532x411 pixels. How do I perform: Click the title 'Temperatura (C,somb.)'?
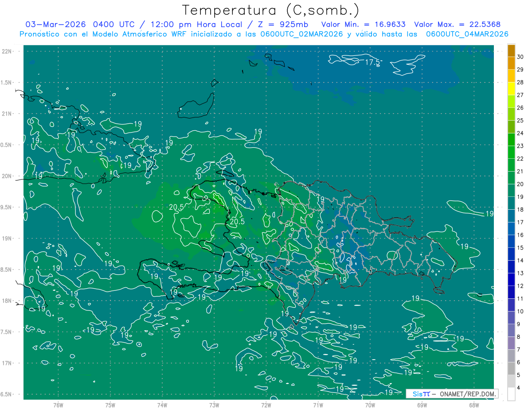[x=271, y=10]
